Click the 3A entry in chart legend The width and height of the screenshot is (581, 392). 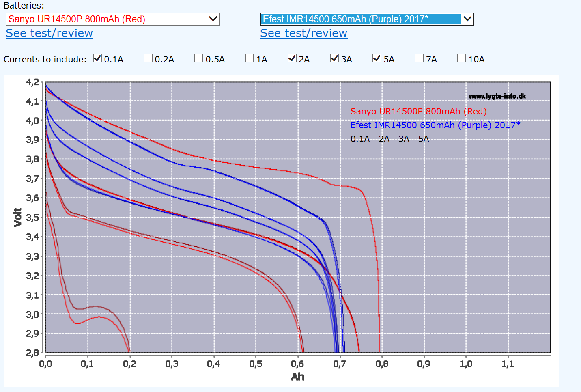point(404,139)
